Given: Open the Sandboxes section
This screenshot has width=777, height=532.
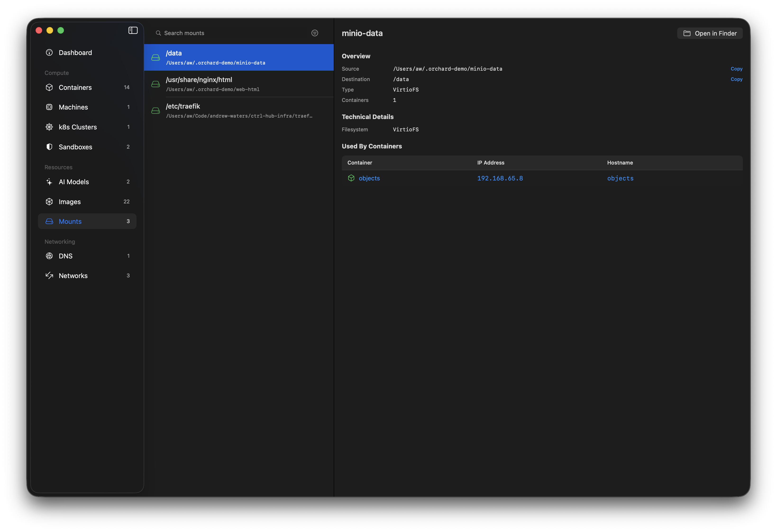Looking at the screenshot, I should pyautogui.click(x=87, y=147).
